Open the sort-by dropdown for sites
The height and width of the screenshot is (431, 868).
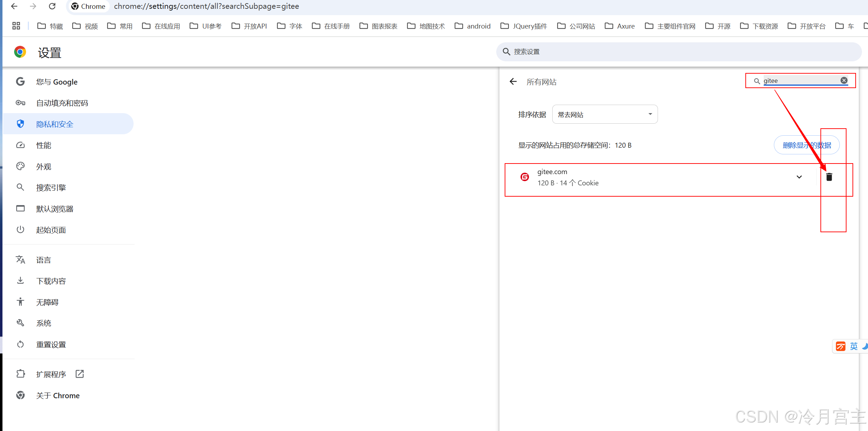coord(605,114)
